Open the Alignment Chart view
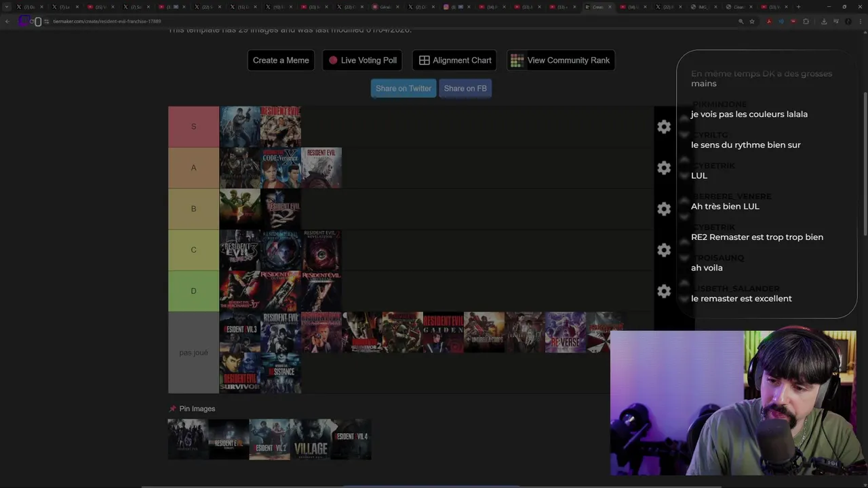This screenshot has width=868, height=488. [455, 60]
